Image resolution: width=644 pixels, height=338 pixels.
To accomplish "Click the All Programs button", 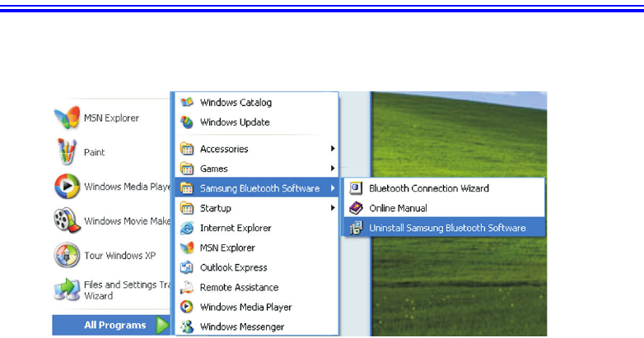I will [111, 326].
